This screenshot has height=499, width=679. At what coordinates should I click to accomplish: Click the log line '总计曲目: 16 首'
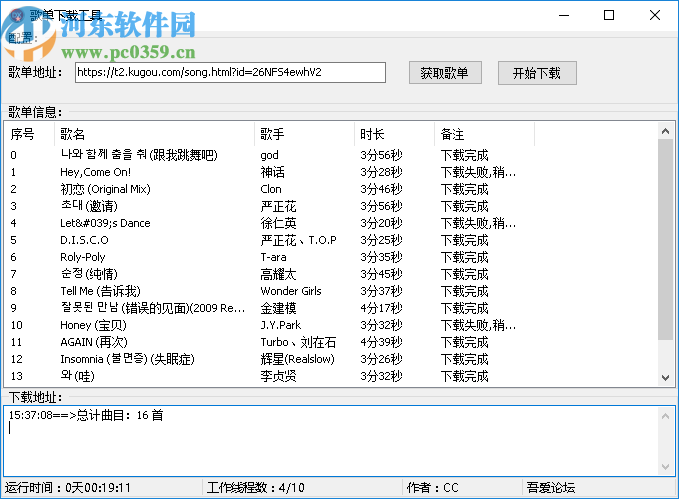point(120,415)
